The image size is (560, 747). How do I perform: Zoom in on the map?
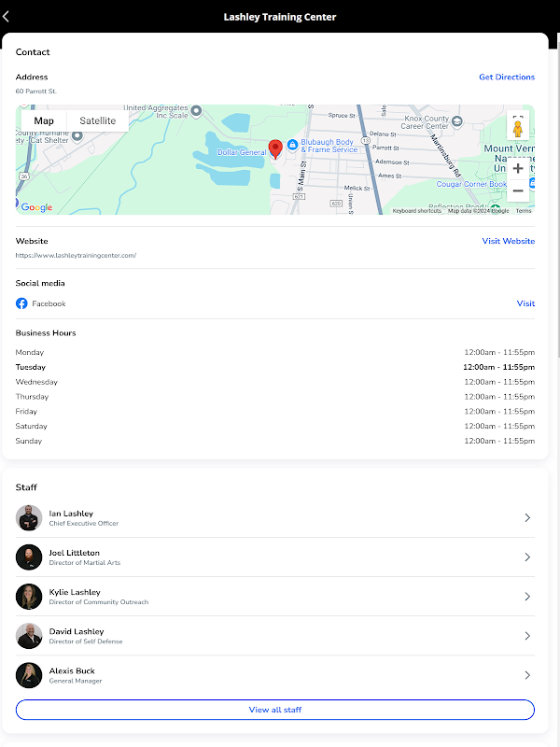tap(518, 168)
